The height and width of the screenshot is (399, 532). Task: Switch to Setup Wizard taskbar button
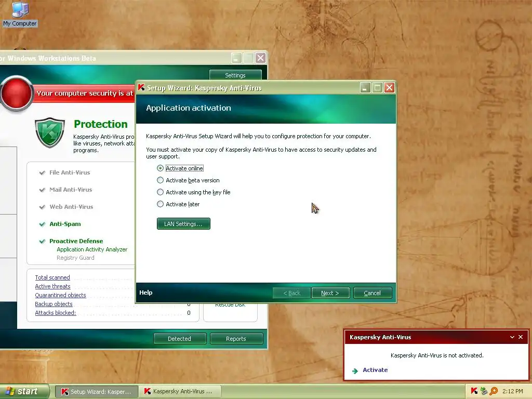(96, 392)
